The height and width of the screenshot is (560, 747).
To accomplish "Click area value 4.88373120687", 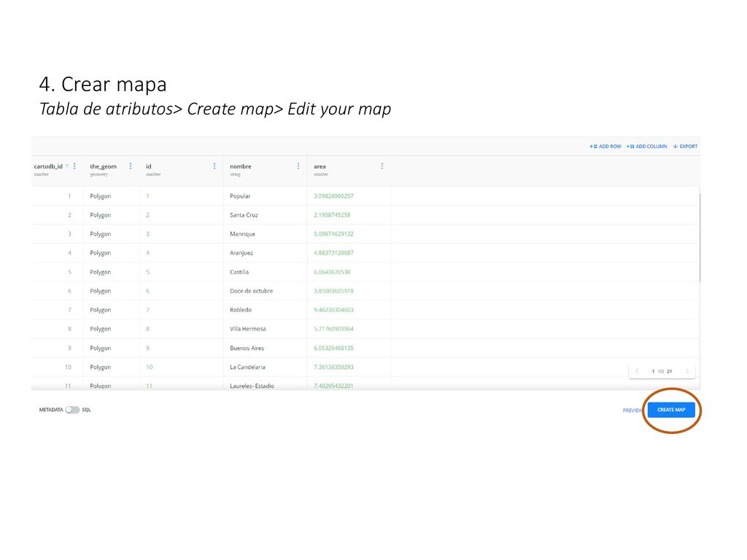I will click(333, 253).
